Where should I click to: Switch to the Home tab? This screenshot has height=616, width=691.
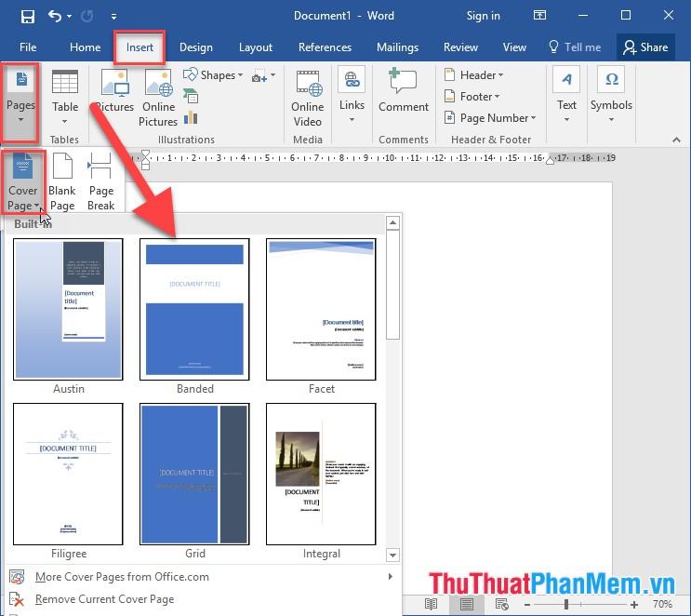[85, 47]
